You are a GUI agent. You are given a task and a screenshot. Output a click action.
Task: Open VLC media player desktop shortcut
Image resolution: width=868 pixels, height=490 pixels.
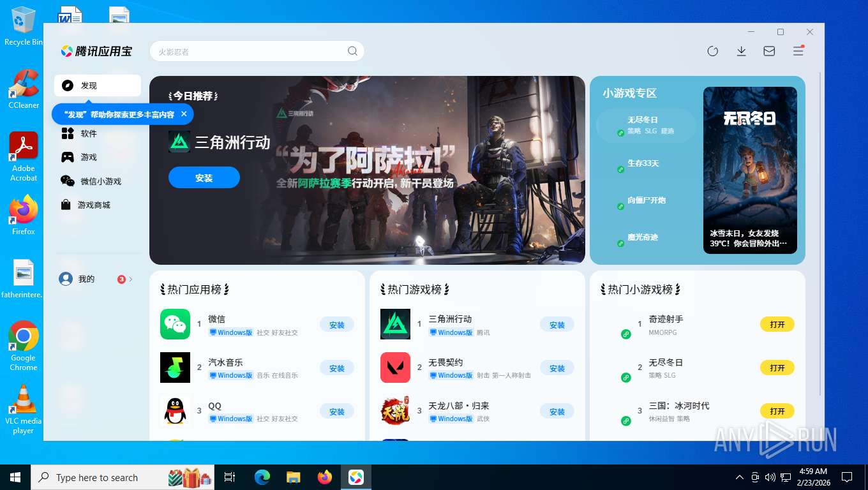point(24,409)
